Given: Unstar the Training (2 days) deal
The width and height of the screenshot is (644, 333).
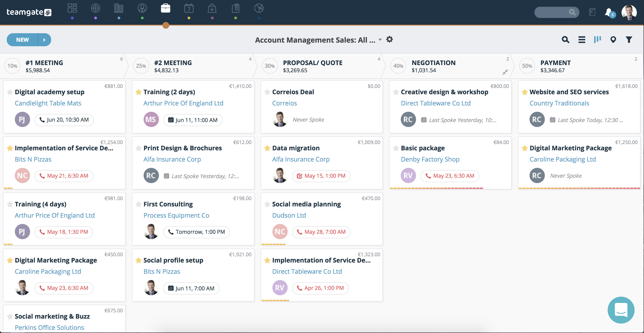Looking at the screenshot, I should pyautogui.click(x=138, y=92).
